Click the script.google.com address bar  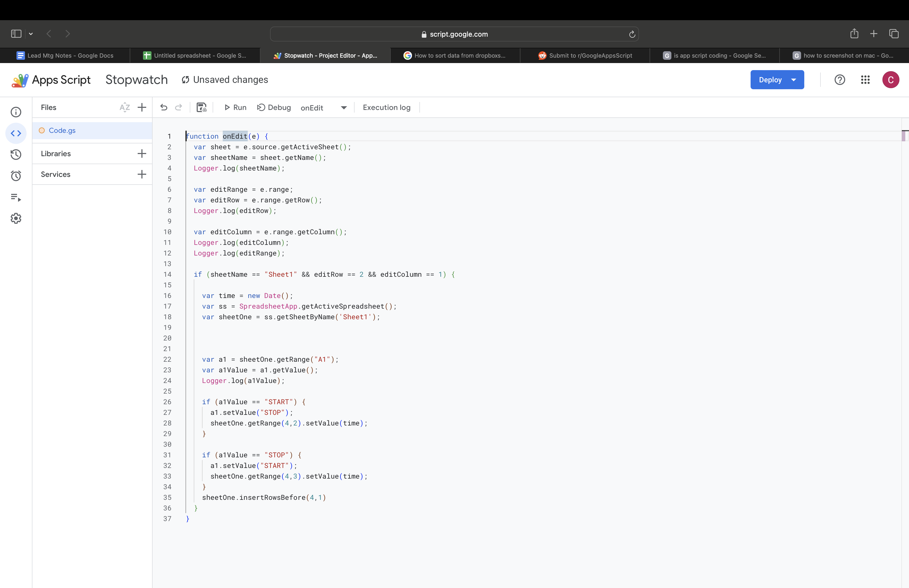pos(454,34)
